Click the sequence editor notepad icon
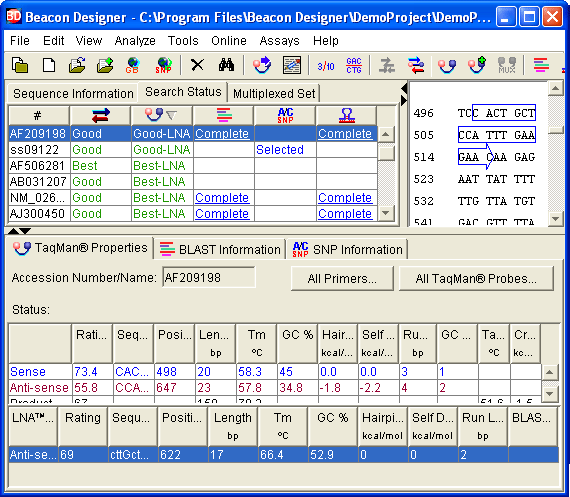The image size is (570, 497). tap(292, 65)
